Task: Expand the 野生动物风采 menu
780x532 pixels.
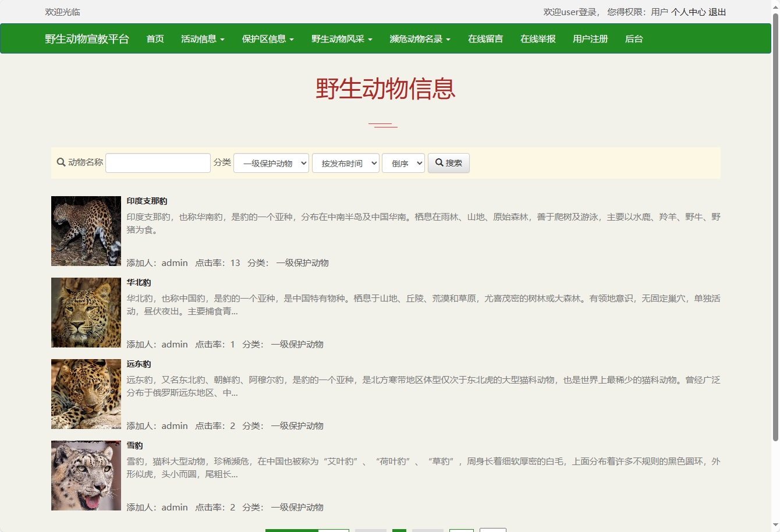Action: 341,38
